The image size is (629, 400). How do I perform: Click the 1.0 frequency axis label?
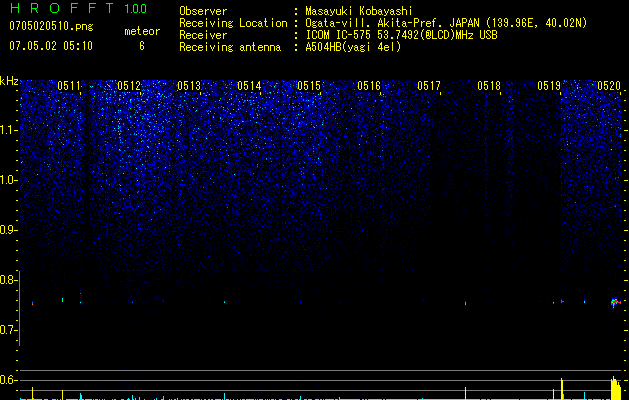point(9,180)
